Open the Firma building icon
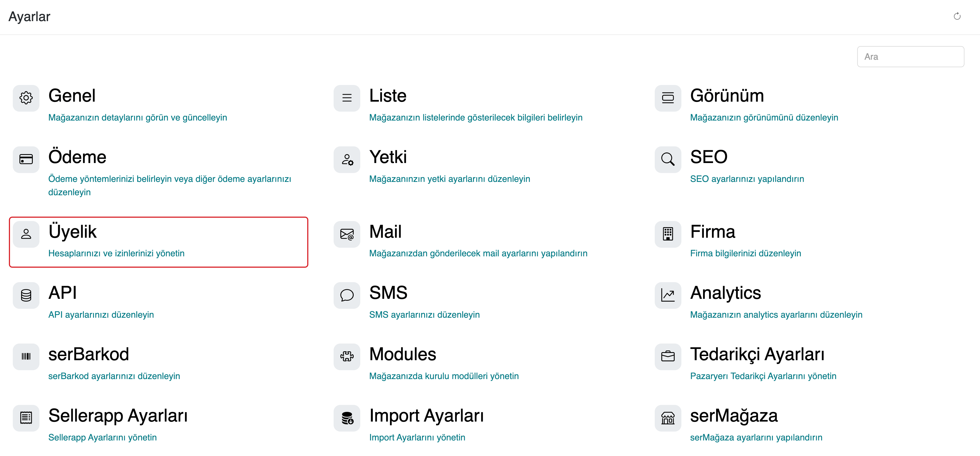 [x=668, y=234]
